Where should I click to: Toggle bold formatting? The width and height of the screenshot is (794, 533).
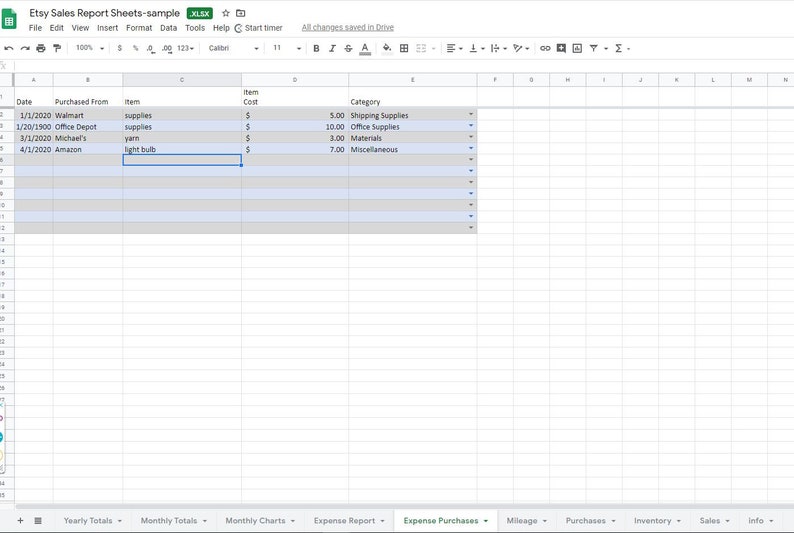(x=316, y=48)
